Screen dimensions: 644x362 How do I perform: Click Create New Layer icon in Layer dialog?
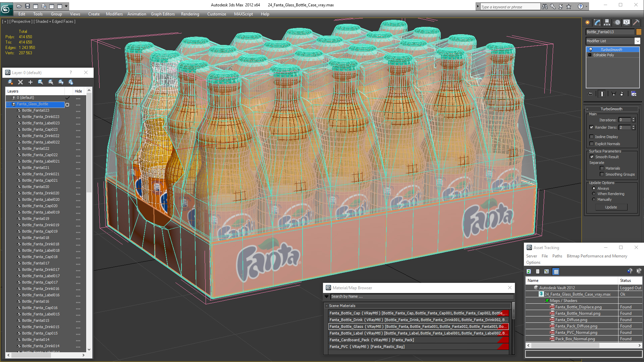(10, 82)
